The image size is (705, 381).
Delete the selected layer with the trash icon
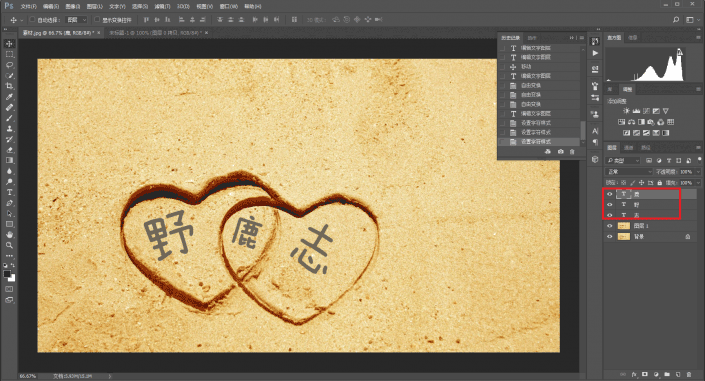[689, 374]
